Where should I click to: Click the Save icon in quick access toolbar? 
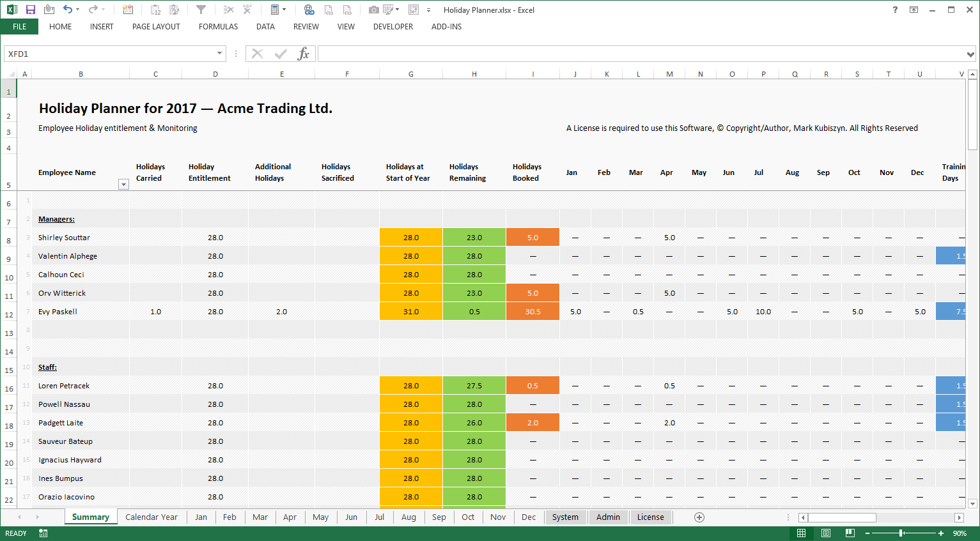(x=30, y=10)
